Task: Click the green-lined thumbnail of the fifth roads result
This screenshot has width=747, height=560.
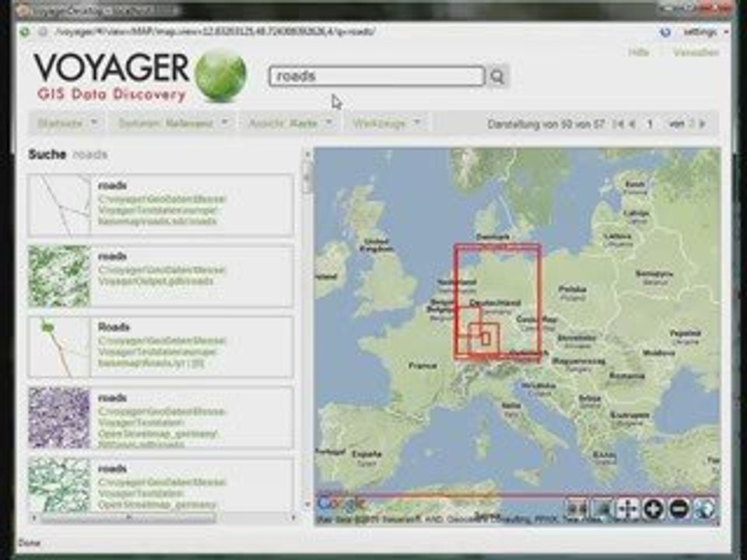Action: (x=59, y=485)
